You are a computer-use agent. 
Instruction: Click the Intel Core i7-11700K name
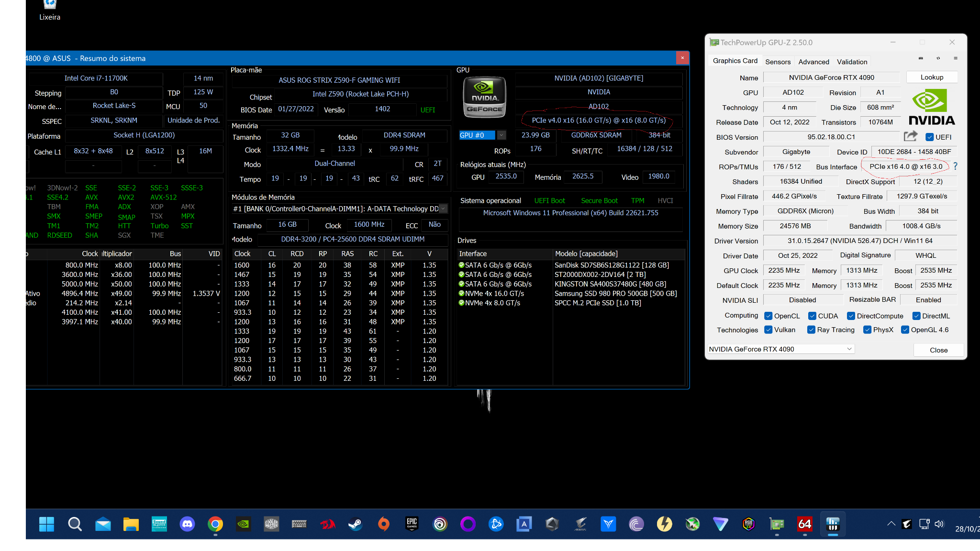pos(96,78)
